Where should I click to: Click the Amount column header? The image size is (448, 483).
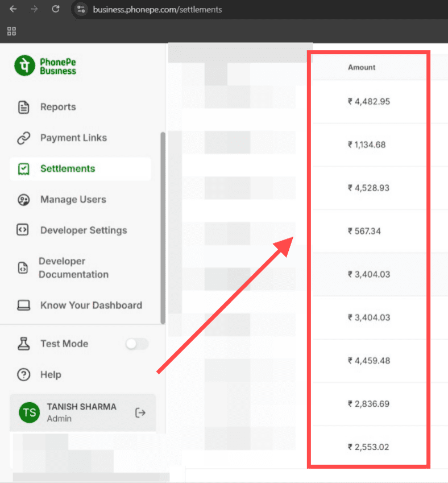tap(362, 67)
